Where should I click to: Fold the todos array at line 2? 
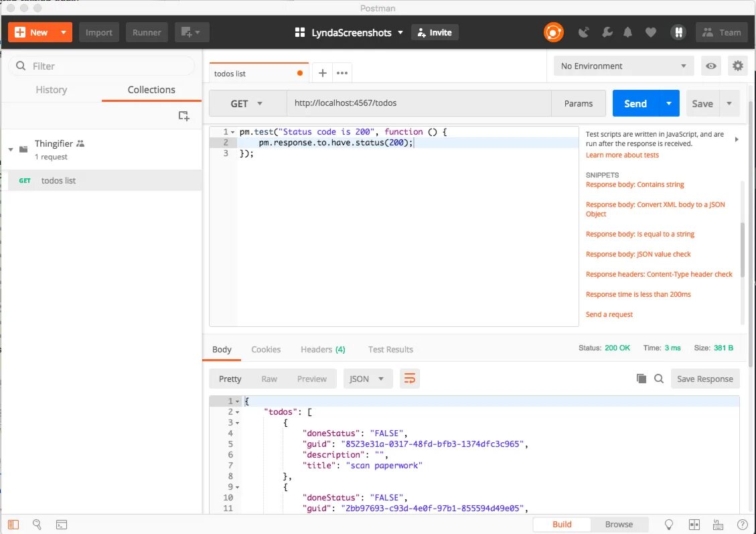point(237,413)
